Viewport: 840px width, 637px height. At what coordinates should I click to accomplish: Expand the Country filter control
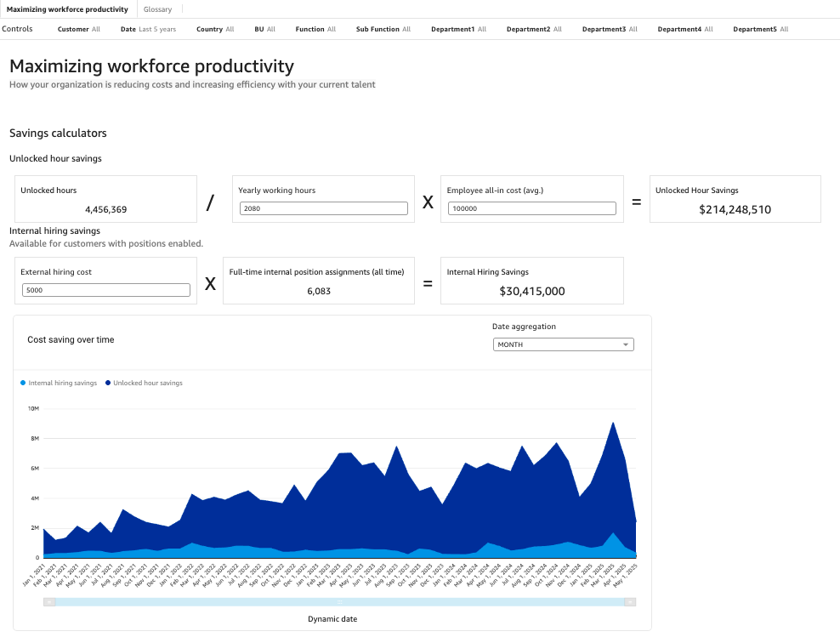215,29
